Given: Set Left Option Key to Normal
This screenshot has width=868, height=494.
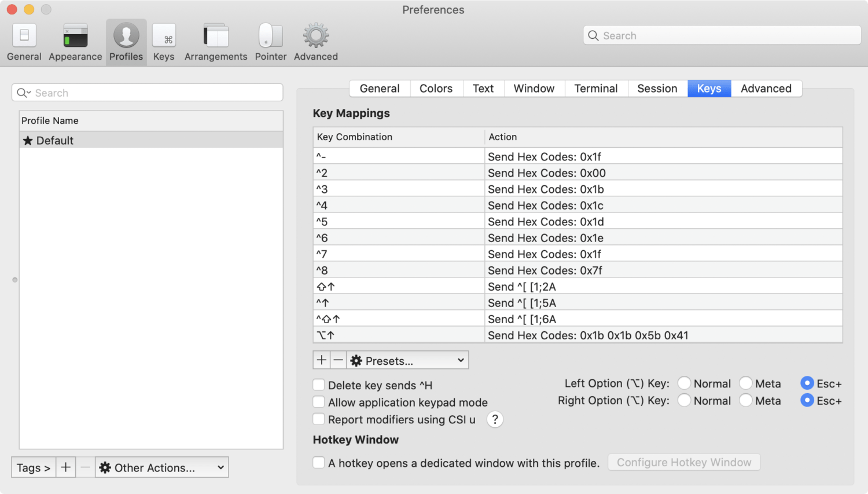Looking at the screenshot, I should tap(684, 383).
